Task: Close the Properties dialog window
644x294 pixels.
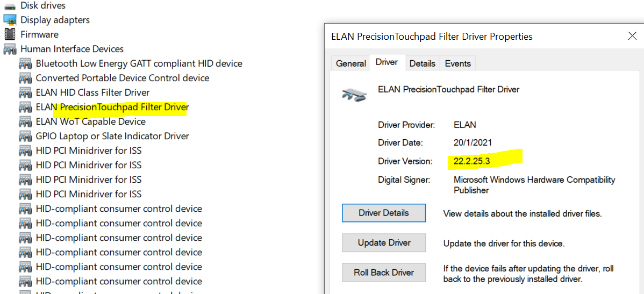Action: [x=632, y=36]
